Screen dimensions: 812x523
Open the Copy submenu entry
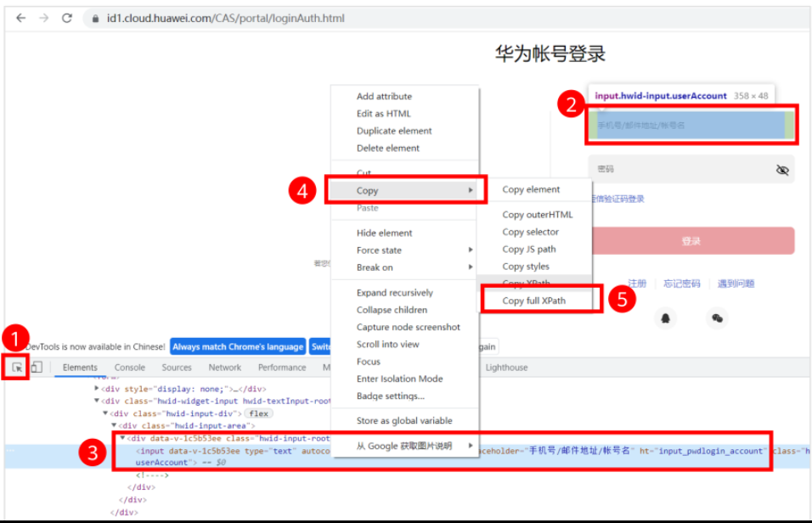click(x=405, y=190)
